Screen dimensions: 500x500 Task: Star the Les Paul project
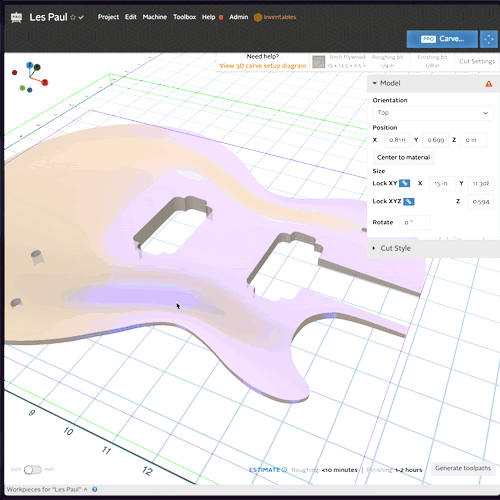click(x=73, y=17)
